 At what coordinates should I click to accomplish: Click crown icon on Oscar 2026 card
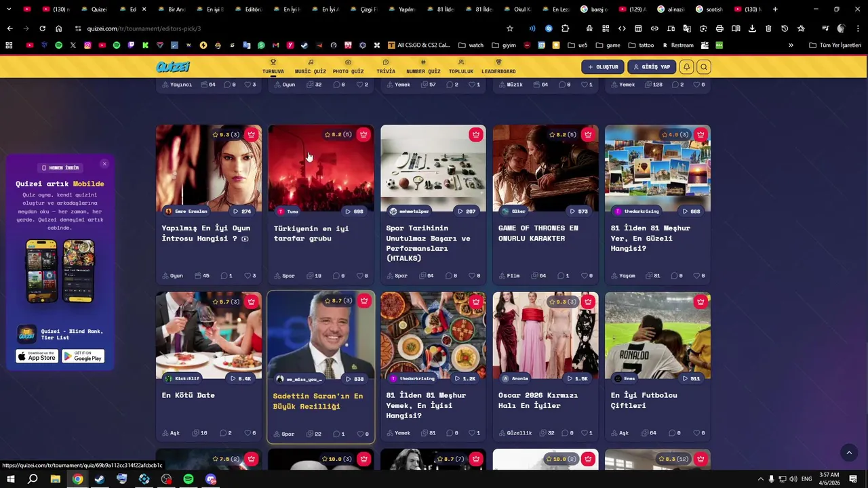pos(588,302)
